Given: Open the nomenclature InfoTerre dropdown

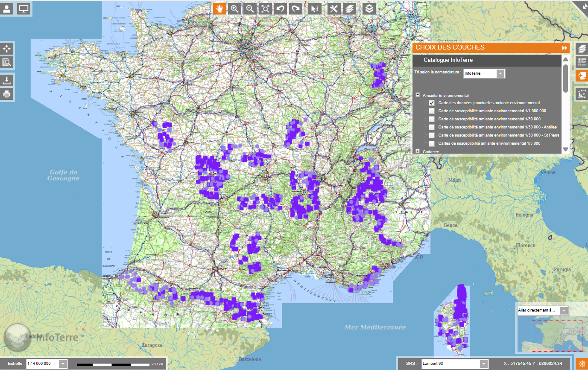Looking at the screenshot, I should click(x=500, y=73).
